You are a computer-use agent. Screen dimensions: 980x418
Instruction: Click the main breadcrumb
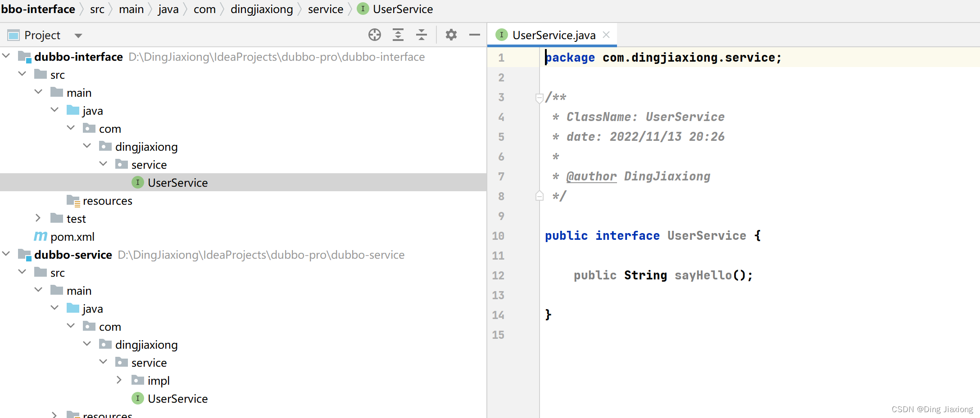coord(131,9)
